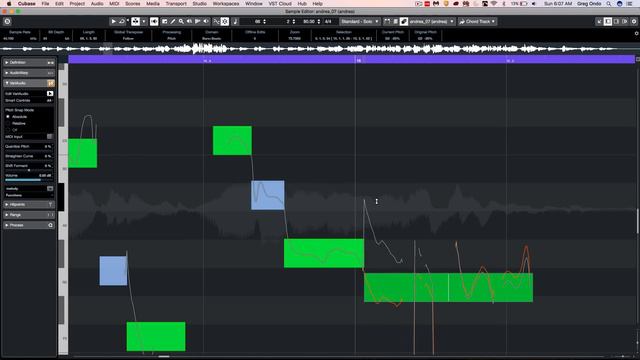Viewport: 640px width, 360px height.
Task: Select the play speaker tool
Action: click(x=189, y=21)
